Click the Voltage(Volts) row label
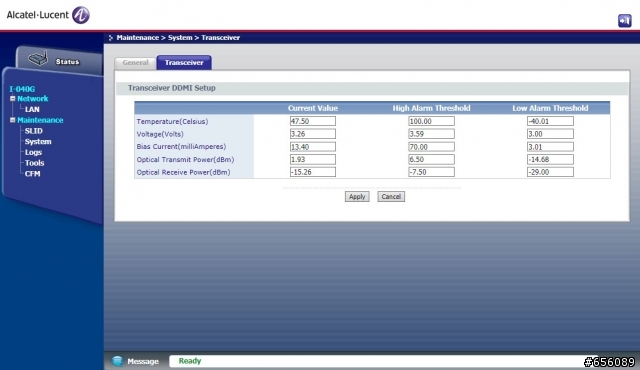The width and height of the screenshot is (640, 370). [160, 134]
